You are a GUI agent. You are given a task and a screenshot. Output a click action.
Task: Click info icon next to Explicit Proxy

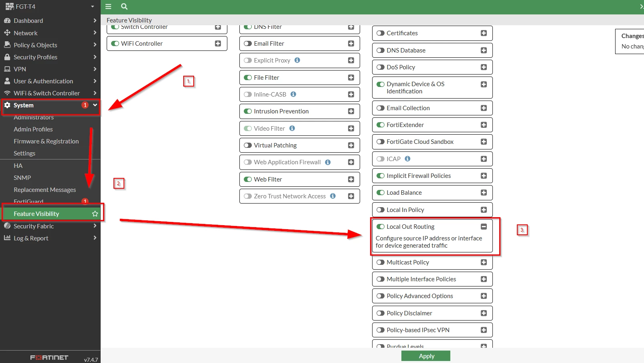point(297,60)
